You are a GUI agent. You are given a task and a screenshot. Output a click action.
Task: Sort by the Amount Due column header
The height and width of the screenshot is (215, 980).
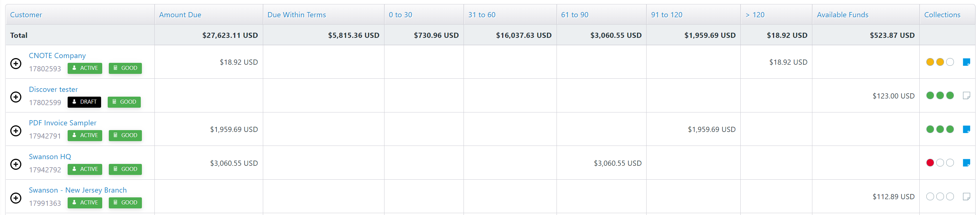click(x=180, y=15)
